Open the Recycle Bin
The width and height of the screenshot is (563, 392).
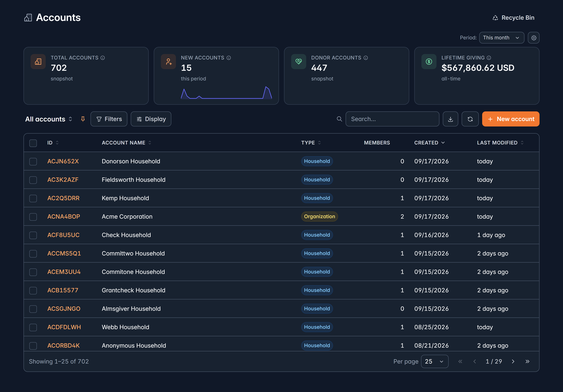513,18
